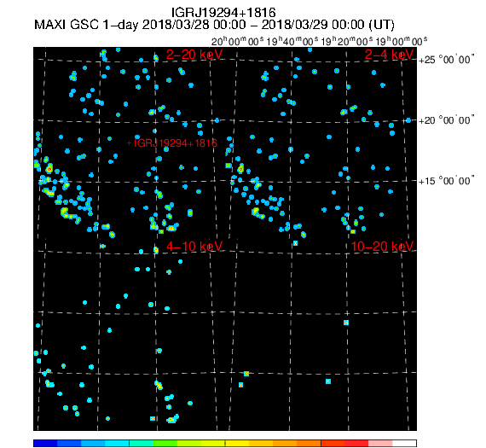Click the +20°00'00" declination label

446,120
